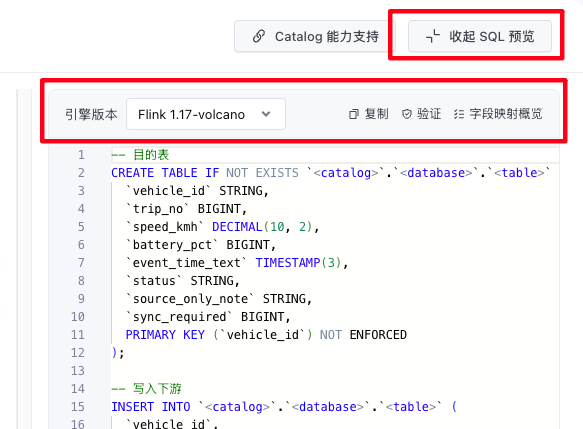Click the shield icon next to 验证

tap(407, 114)
